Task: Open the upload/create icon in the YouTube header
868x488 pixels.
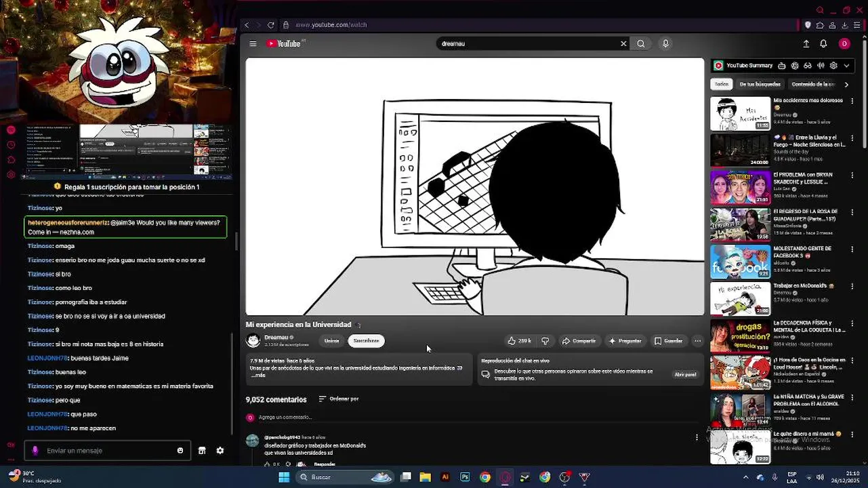Action: pos(806,43)
